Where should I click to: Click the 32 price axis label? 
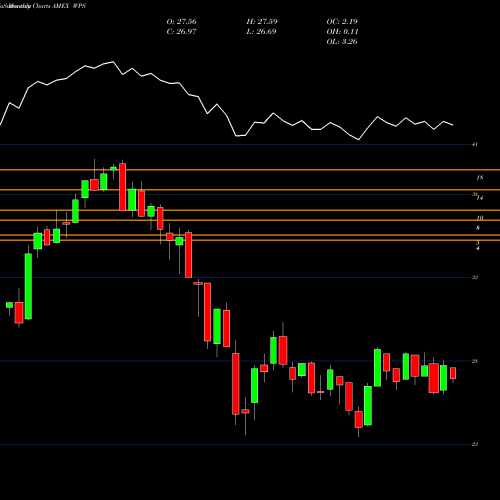[x=475, y=277]
